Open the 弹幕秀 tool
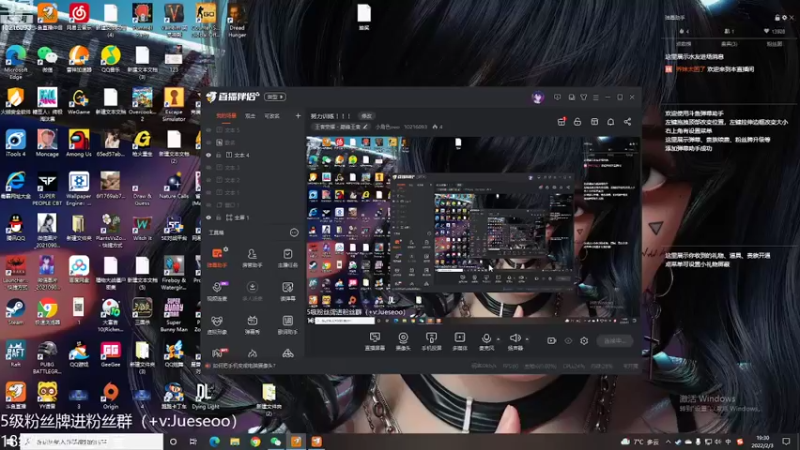 [x=252, y=324]
